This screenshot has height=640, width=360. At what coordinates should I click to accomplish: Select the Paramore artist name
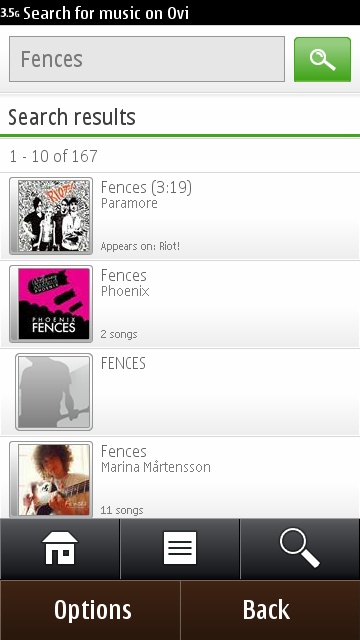(x=129, y=203)
